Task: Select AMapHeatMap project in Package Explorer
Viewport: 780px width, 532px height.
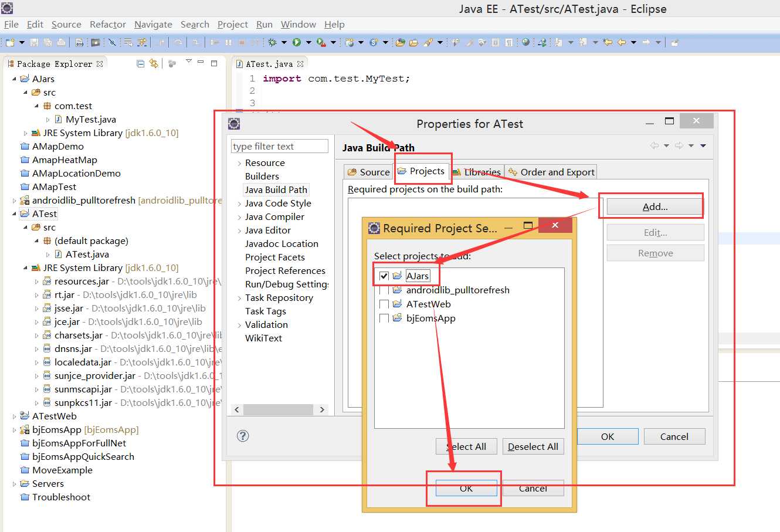Action: click(65, 160)
